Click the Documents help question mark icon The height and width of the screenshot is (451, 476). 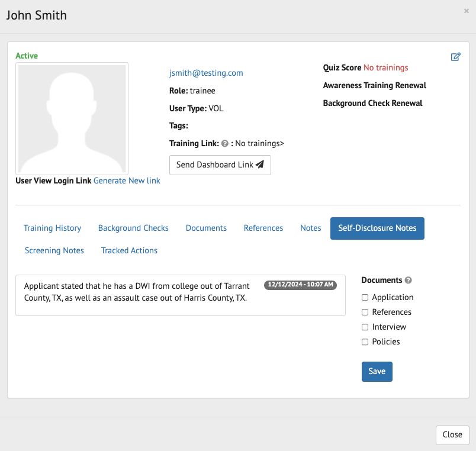(x=408, y=281)
